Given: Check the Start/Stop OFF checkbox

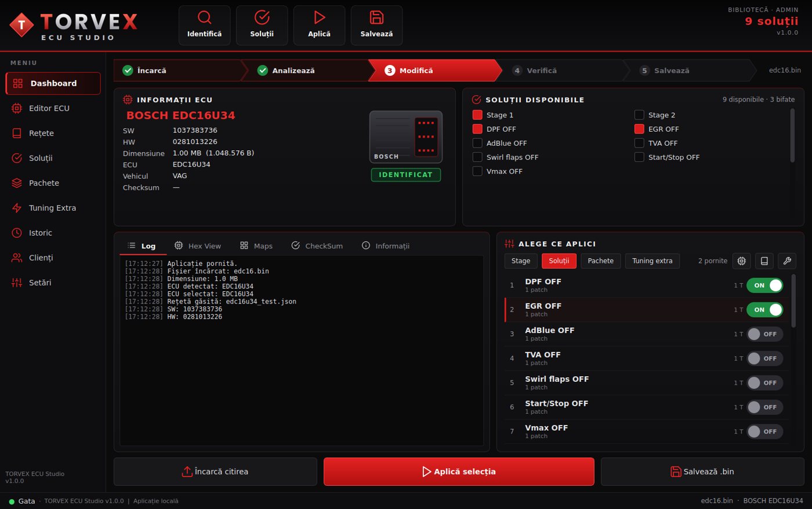Looking at the screenshot, I should click(639, 157).
